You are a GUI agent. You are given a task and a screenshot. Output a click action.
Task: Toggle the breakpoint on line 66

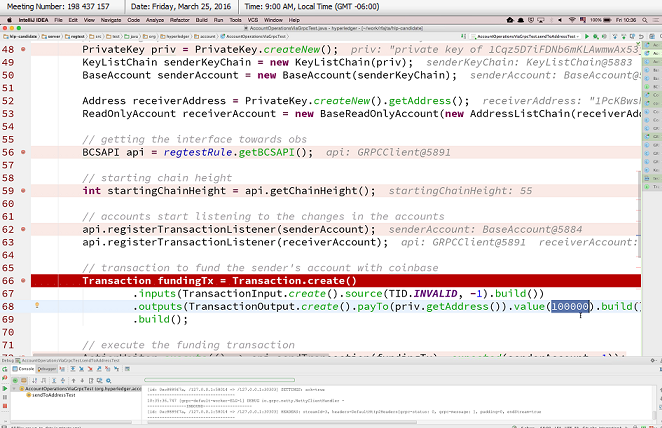tap(23, 281)
